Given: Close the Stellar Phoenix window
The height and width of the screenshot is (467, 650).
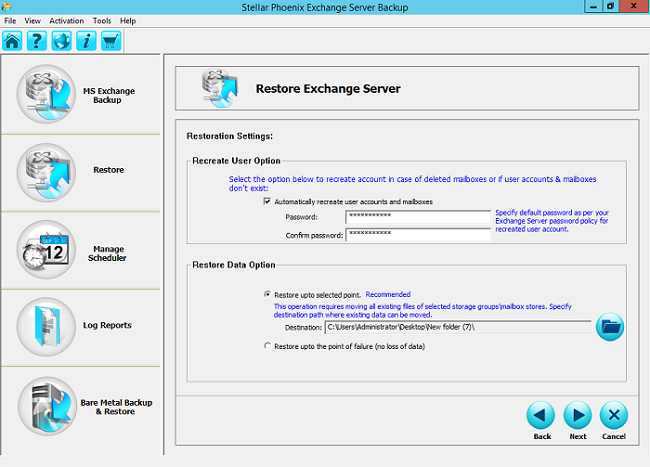Looking at the screenshot, I should 634,6.
